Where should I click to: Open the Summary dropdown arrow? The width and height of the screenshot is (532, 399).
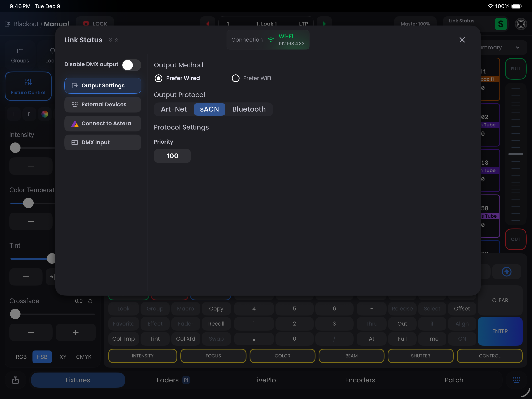[x=518, y=48]
